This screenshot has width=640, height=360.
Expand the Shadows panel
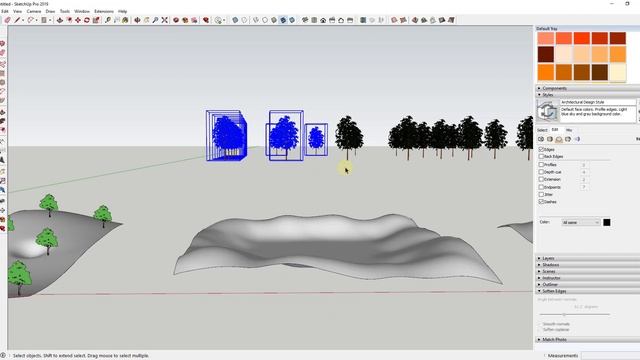coord(587,265)
